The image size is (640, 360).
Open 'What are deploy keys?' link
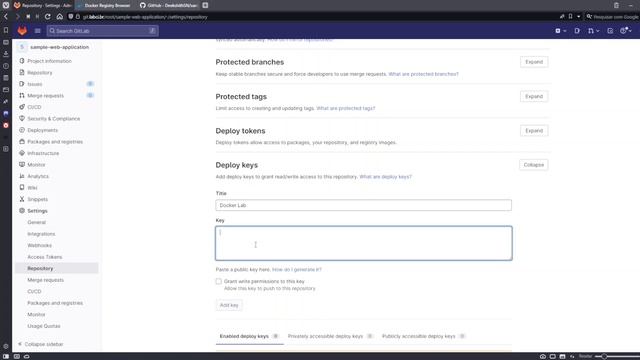tap(386, 177)
